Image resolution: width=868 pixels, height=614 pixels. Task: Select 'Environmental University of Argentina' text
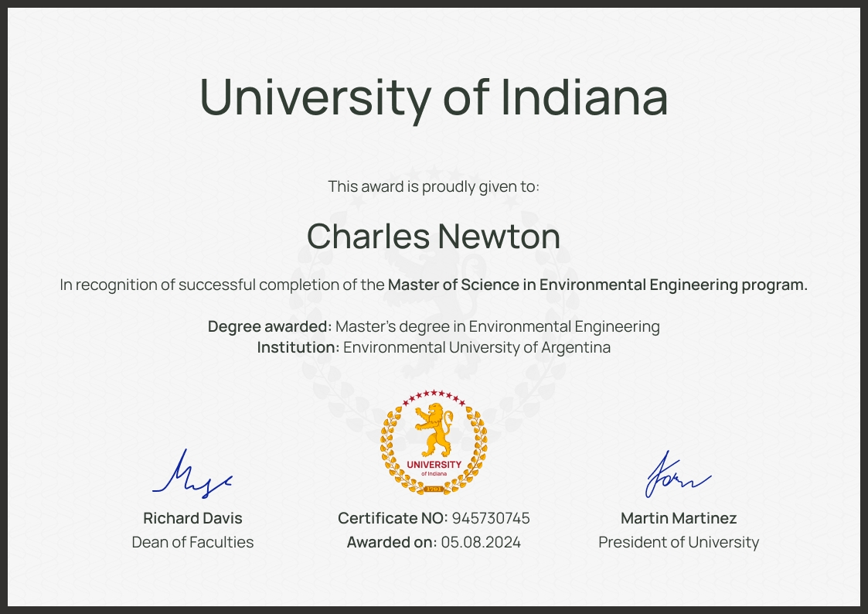tap(475, 347)
